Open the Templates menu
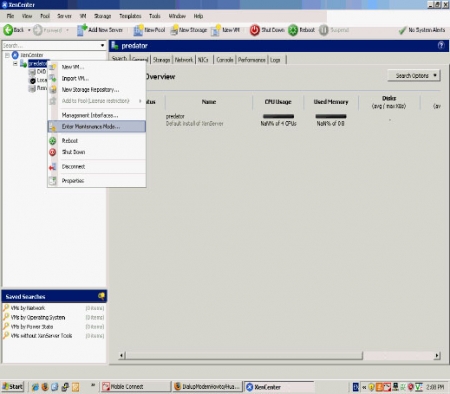450x394 pixels. coord(130,16)
